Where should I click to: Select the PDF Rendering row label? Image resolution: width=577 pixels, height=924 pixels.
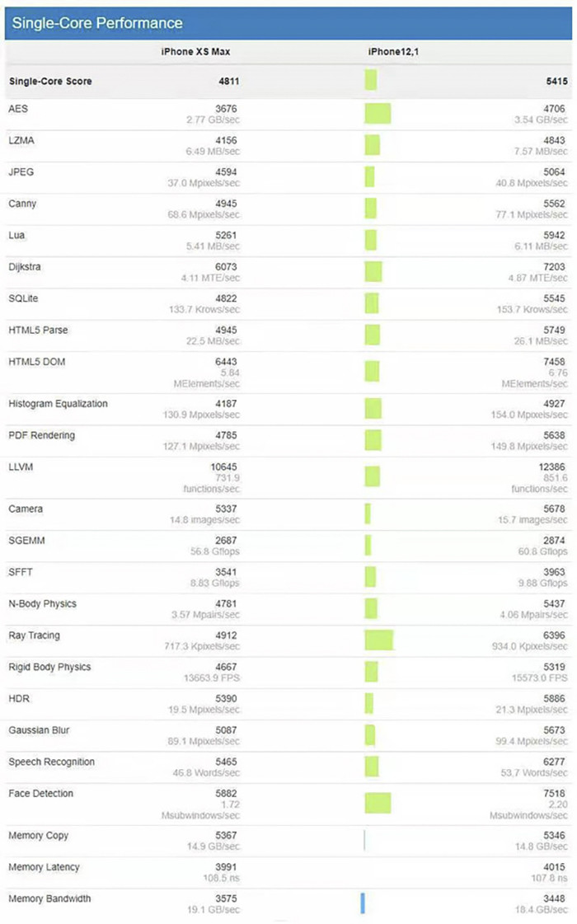[41, 435]
